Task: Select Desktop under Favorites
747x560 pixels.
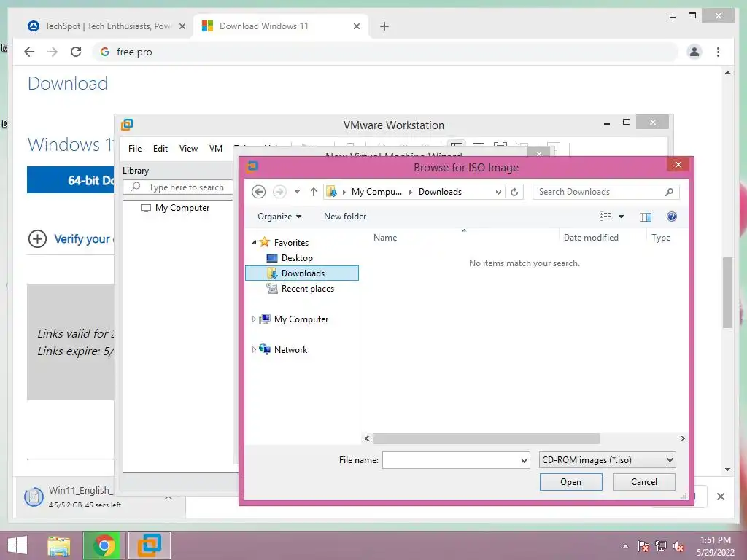Action: click(297, 258)
